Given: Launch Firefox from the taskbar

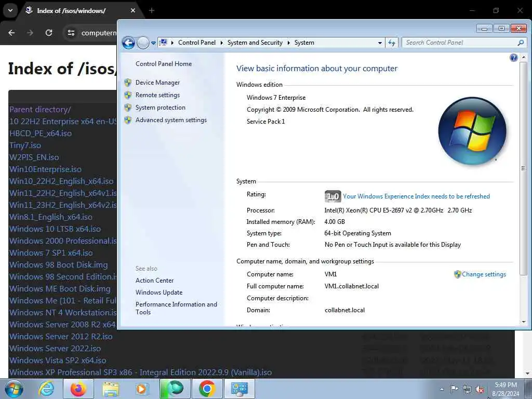Looking at the screenshot, I should point(78,389).
